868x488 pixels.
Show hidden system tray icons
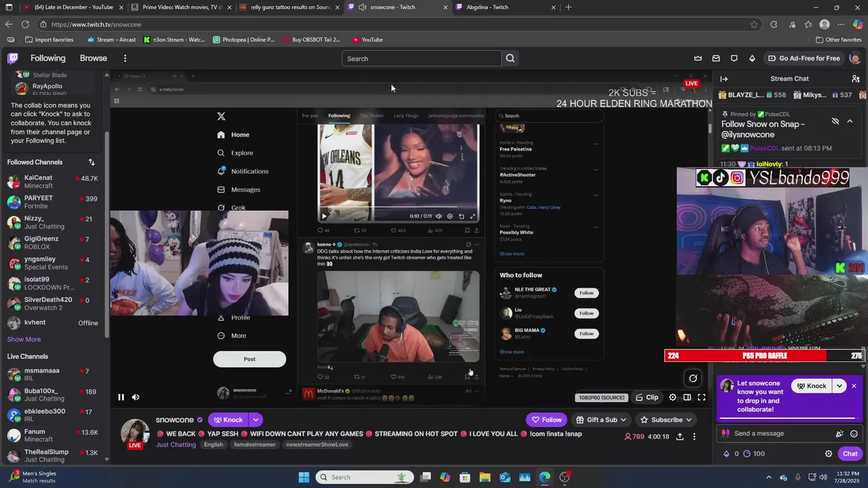[768, 477]
